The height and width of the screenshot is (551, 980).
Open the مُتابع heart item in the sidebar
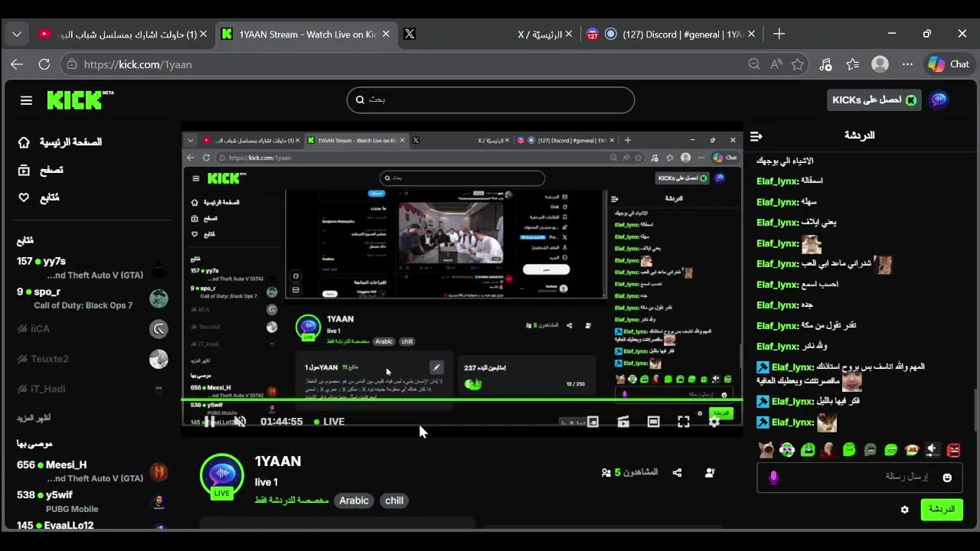[38, 197]
